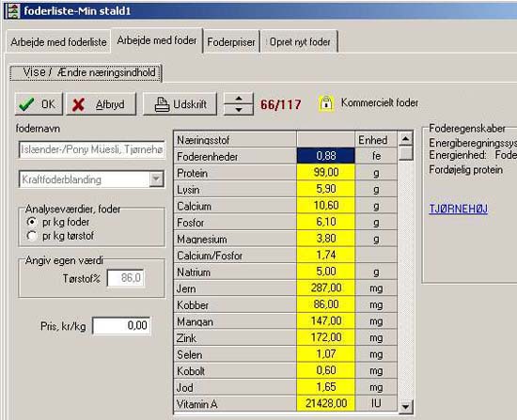Screen dimensions: 517x420
Task: Click the Tørstof% input field
Action: pos(125,278)
